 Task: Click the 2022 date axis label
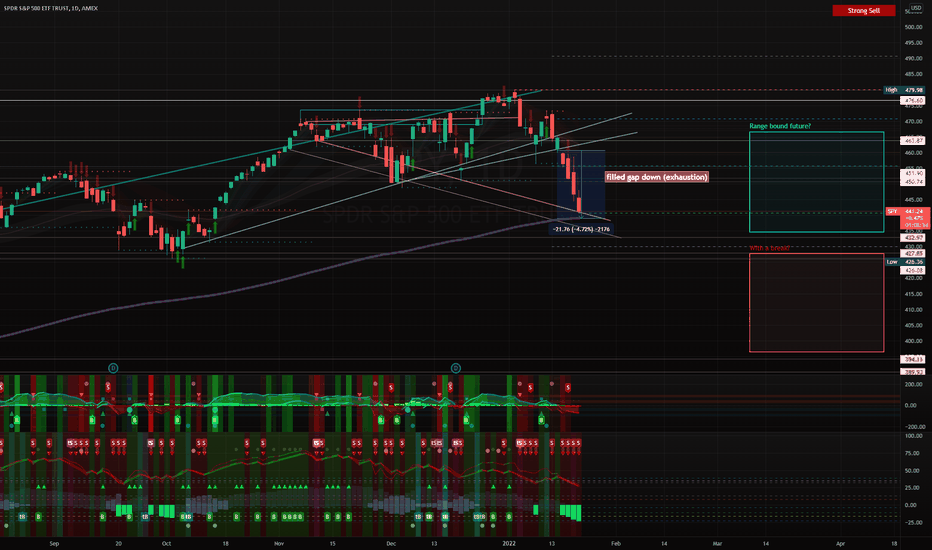[x=509, y=543]
